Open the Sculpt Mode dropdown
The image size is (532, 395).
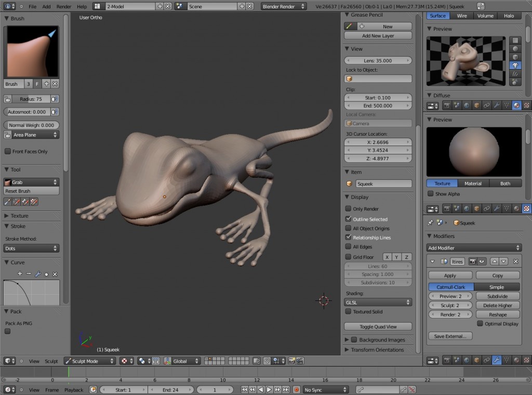point(88,361)
